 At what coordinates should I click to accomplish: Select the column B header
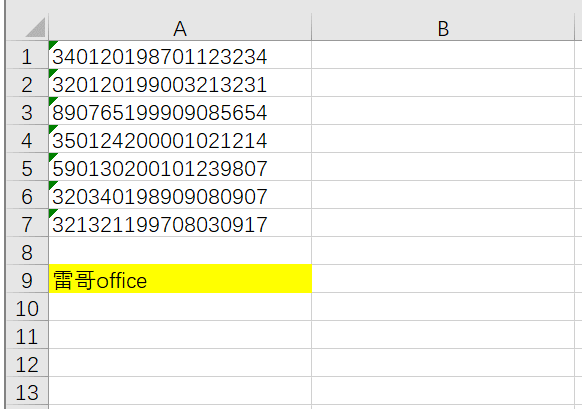[443, 28]
